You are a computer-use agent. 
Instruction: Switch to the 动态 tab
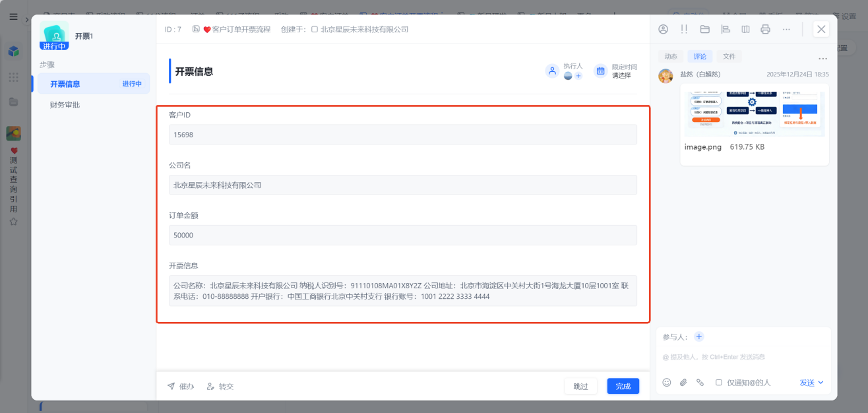[x=671, y=57]
